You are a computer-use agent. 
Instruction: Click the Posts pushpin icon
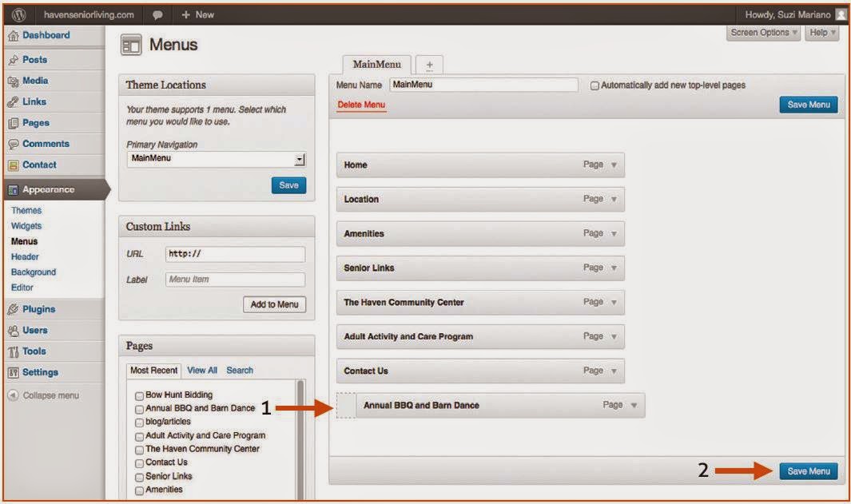(13, 60)
